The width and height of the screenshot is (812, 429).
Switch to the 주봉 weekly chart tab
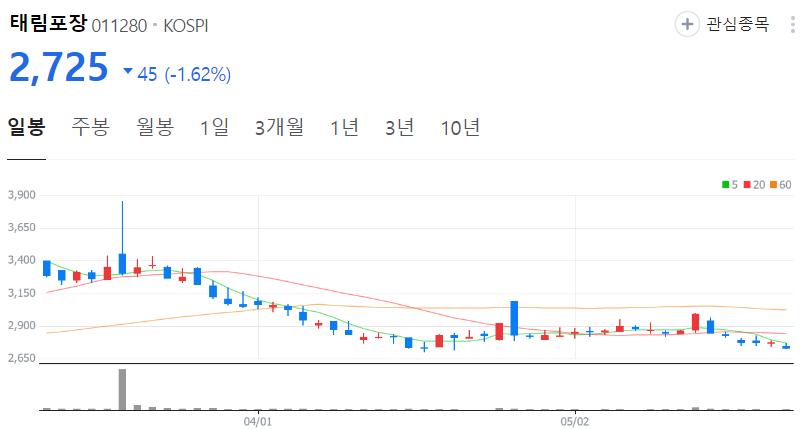(x=91, y=127)
